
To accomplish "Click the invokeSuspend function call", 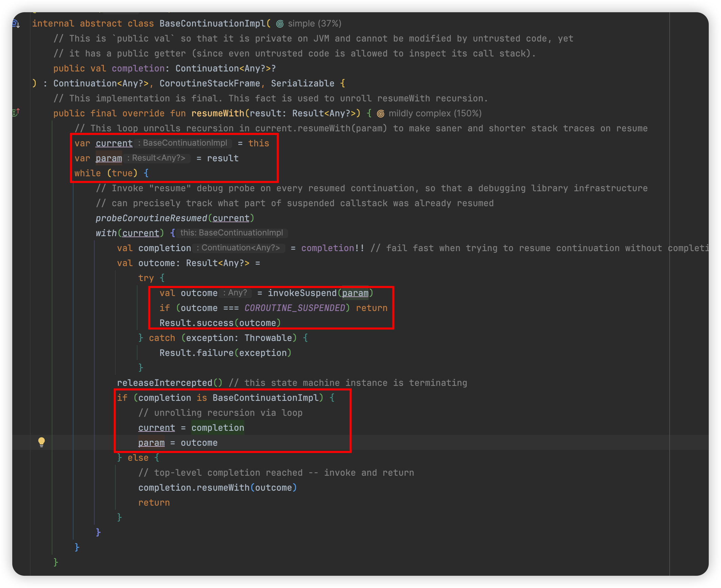I will tap(302, 293).
